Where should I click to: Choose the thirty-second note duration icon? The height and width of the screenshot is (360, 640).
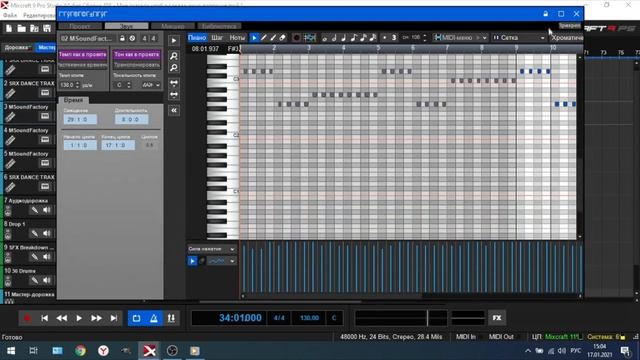click(x=373, y=38)
